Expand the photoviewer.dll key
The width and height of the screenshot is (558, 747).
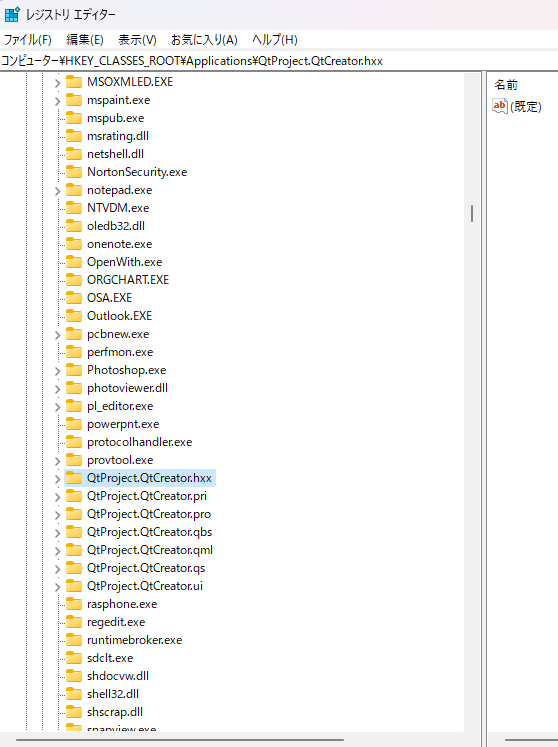[x=57, y=389]
